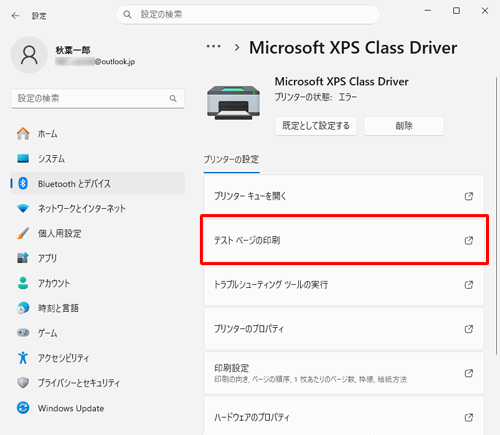Maximize the settings window
Screen dimensions: 500x435
tap(456, 11)
